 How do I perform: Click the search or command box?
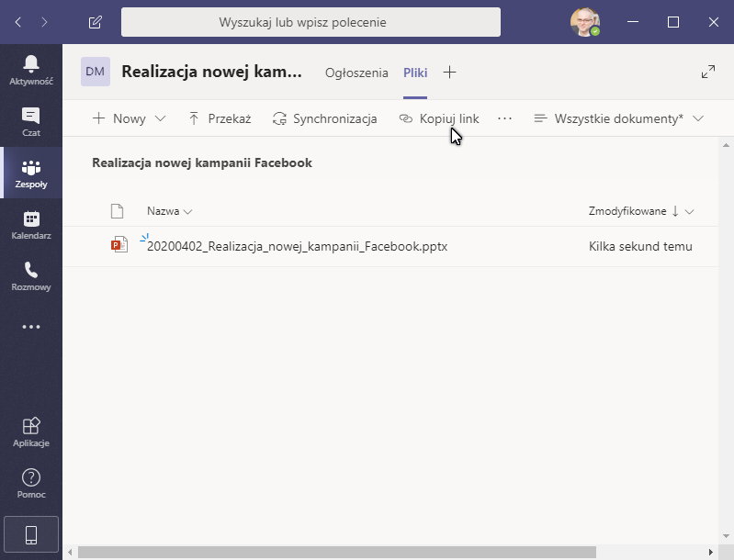point(311,22)
